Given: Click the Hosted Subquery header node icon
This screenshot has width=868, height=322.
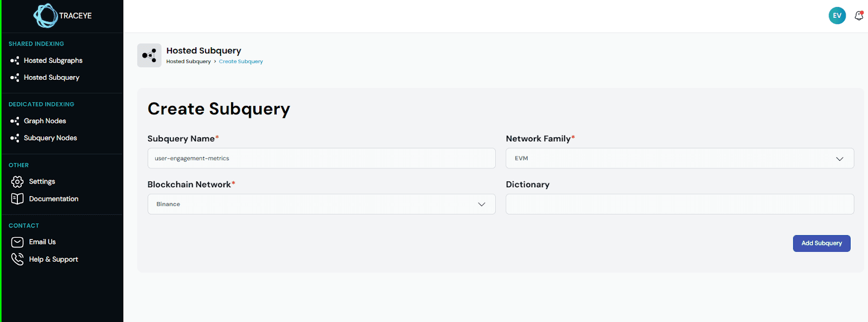Looking at the screenshot, I should (149, 55).
